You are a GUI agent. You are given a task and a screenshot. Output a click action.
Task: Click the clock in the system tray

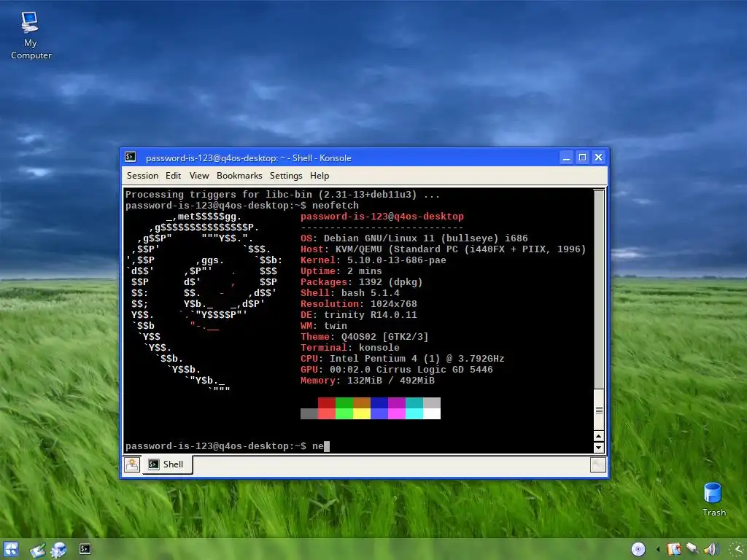(739, 549)
